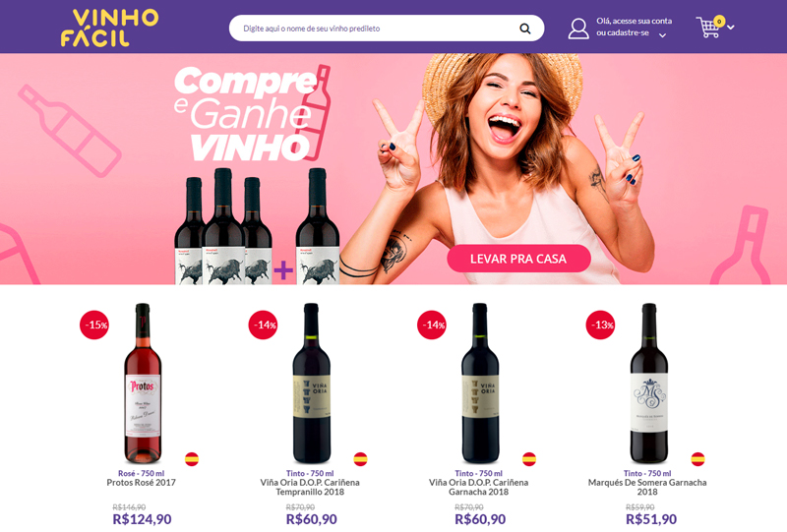
Task: Click the Spain flag by Marqués De Somera
Action: (697, 458)
